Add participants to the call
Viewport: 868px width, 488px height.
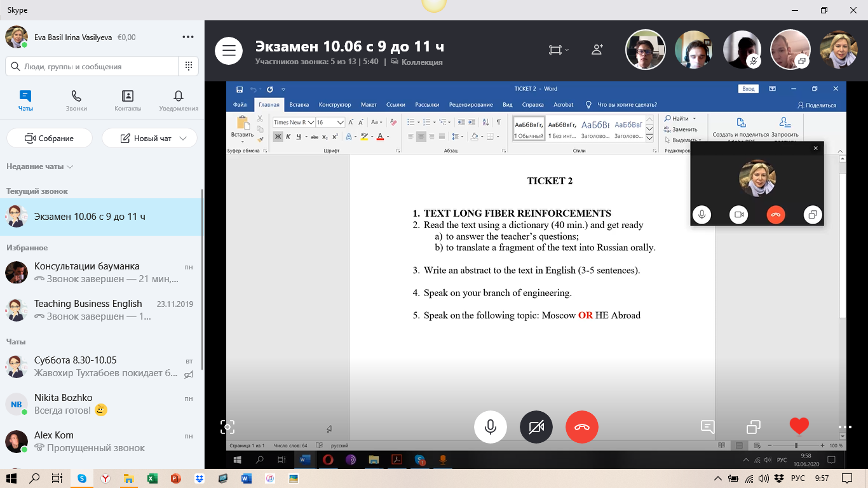click(597, 50)
